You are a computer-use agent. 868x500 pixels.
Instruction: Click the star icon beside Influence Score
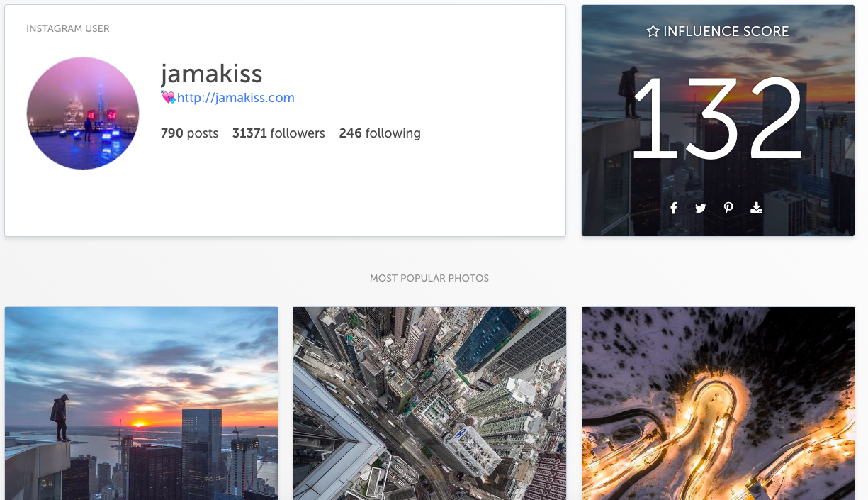653,31
